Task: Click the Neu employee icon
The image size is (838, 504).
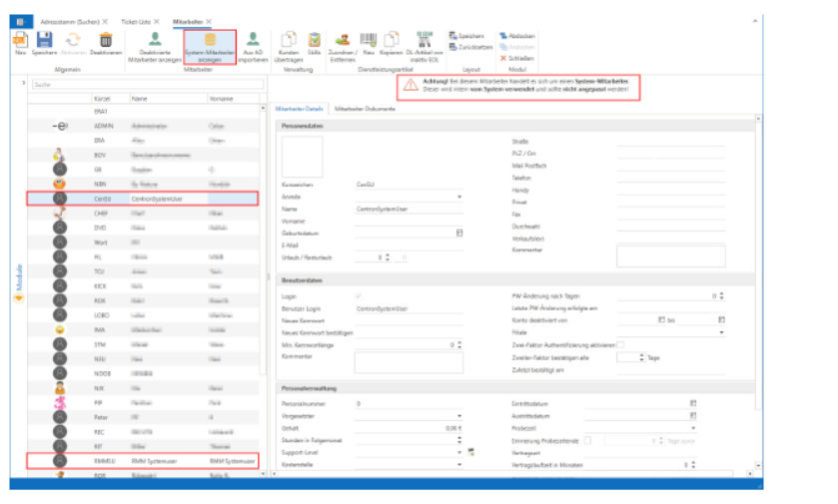Action: pyautogui.click(x=20, y=42)
